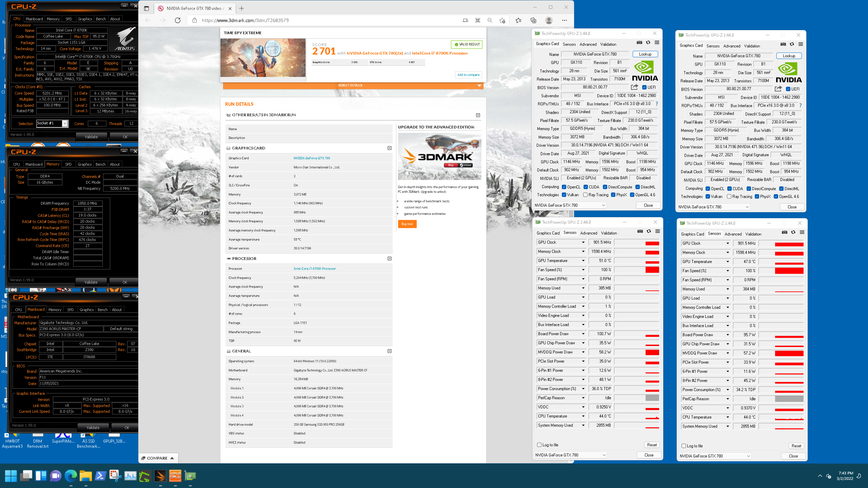The image size is (868, 488).
Task: Click BIOS export icon in top-left GPU-Z
Action: [x=634, y=87]
